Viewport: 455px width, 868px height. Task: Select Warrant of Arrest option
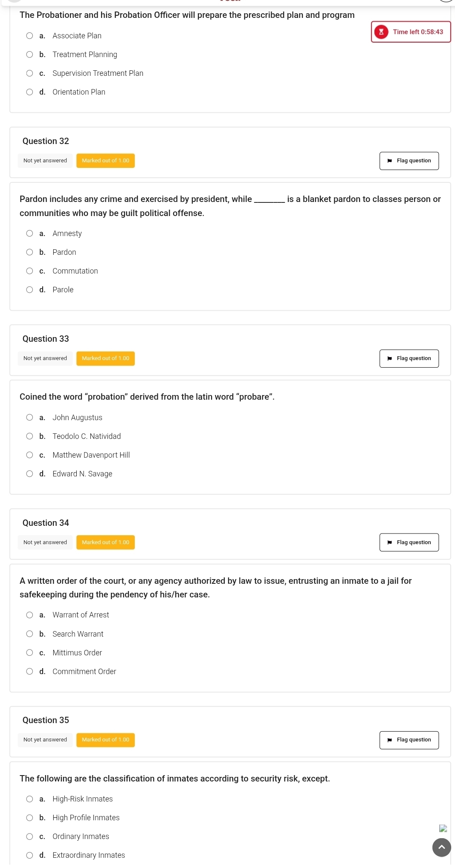click(x=29, y=615)
